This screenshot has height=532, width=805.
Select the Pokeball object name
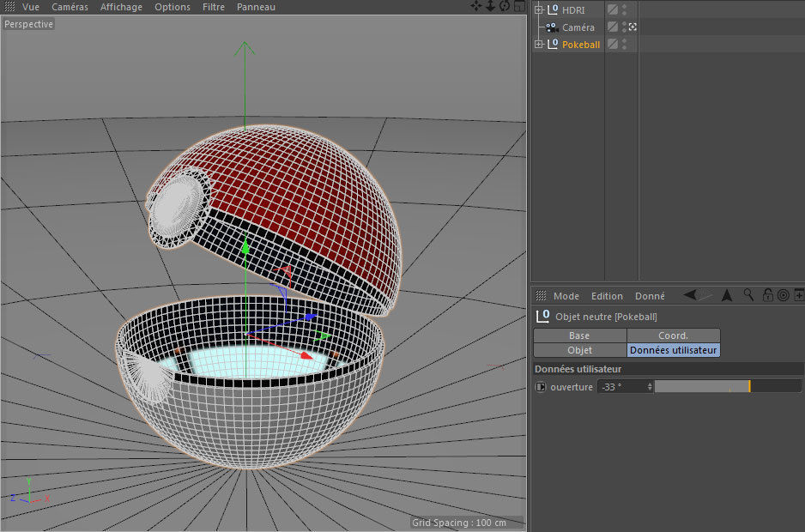[581, 44]
